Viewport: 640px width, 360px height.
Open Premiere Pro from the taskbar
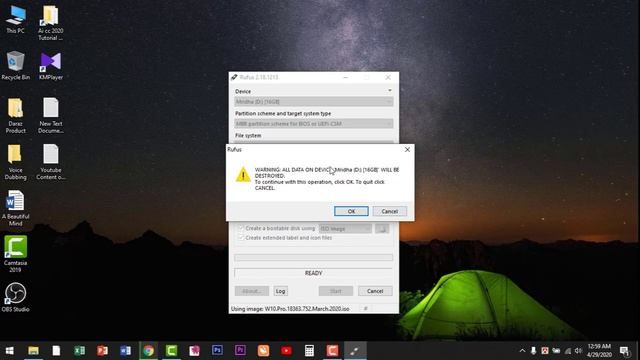pyautogui.click(x=240, y=350)
